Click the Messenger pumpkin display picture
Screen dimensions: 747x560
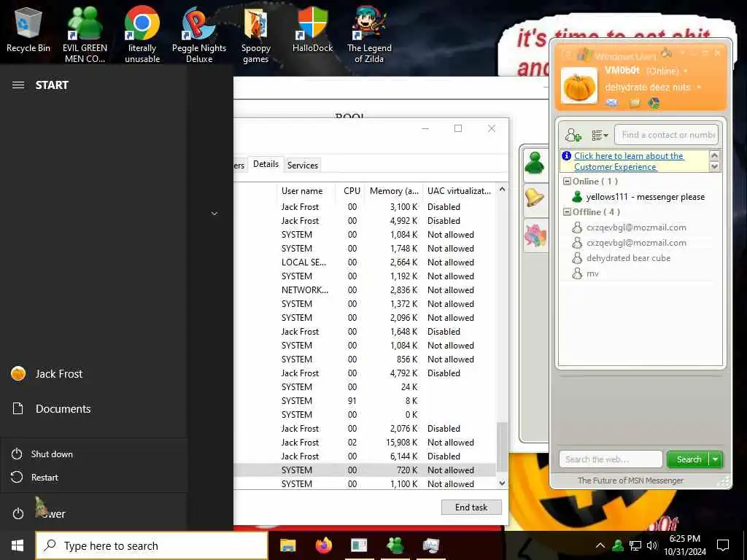578,86
